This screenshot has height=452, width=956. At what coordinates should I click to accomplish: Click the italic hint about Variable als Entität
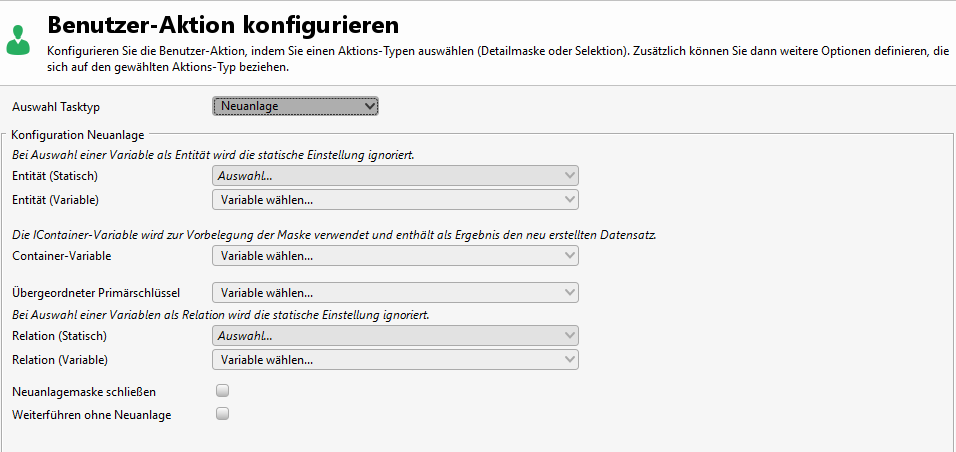pos(213,155)
